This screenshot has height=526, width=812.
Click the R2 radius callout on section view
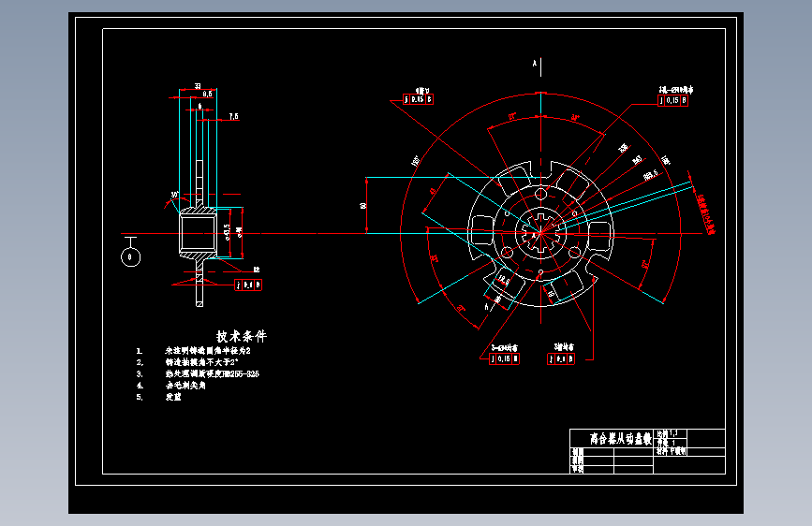pos(257,270)
